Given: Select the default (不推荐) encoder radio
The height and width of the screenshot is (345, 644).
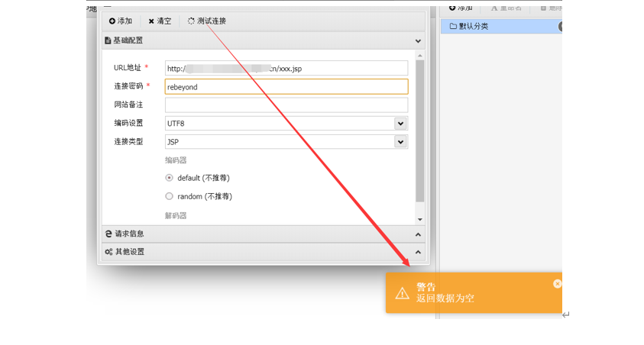Looking at the screenshot, I should point(170,178).
